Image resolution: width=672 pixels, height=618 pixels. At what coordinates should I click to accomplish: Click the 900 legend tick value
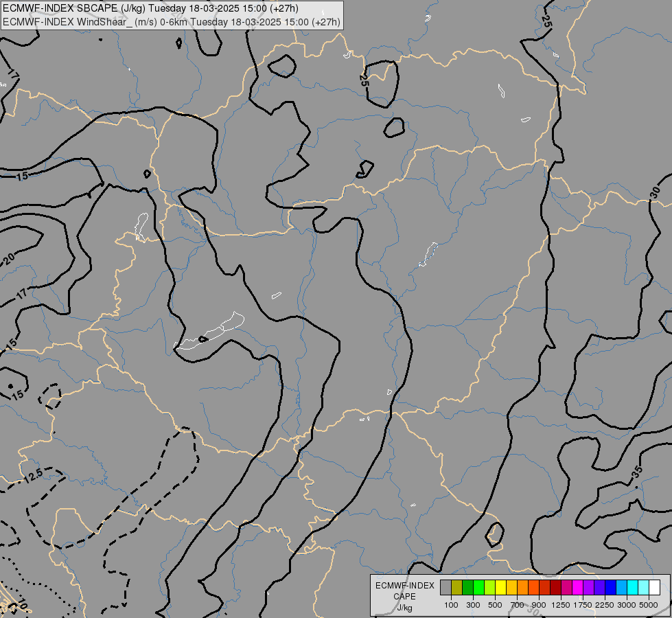pos(539,605)
